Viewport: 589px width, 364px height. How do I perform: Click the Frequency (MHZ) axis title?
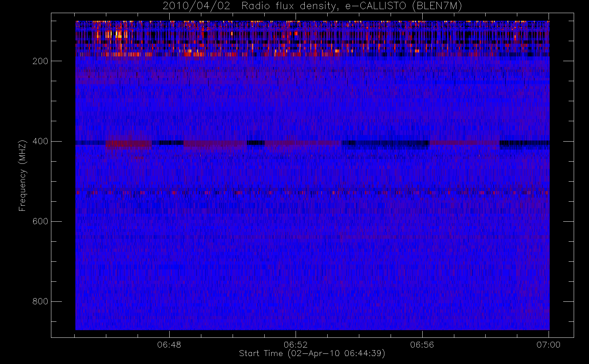coord(23,175)
